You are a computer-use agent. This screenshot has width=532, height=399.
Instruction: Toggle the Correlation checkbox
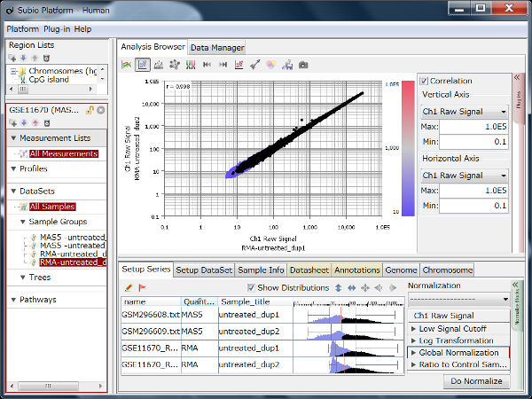pyautogui.click(x=425, y=81)
